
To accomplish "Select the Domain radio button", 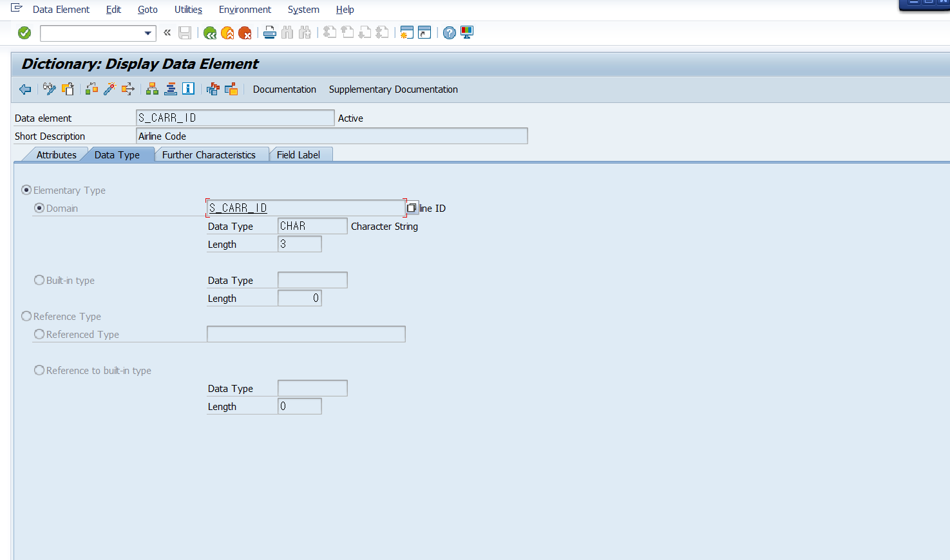I will pyautogui.click(x=39, y=208).
